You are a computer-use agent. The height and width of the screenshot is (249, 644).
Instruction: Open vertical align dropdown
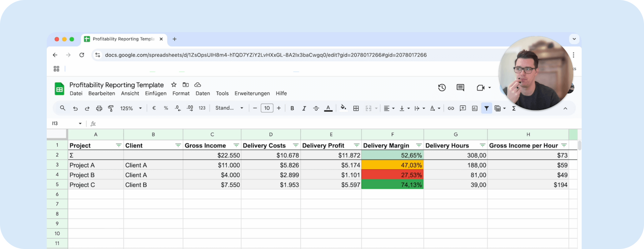[404, 108]
